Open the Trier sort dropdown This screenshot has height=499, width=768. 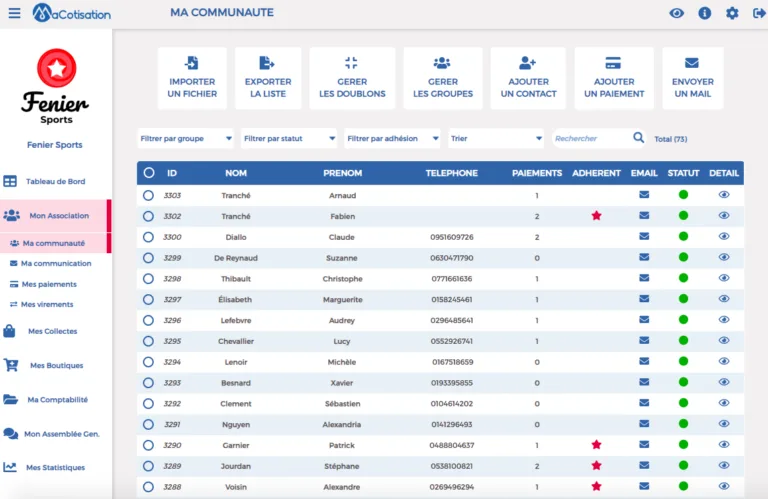tap(496, 139)
